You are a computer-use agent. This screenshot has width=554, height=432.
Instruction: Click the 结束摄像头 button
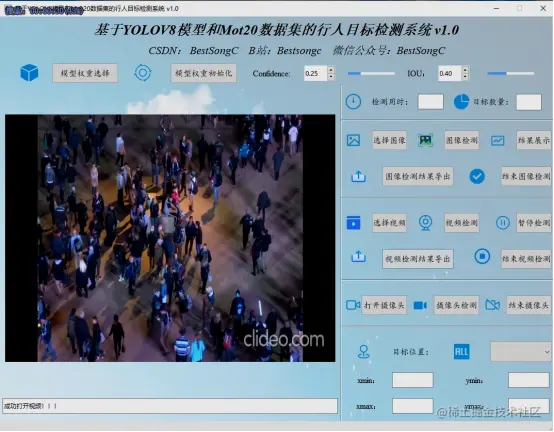pyautogui.click(x=529, y=305)
